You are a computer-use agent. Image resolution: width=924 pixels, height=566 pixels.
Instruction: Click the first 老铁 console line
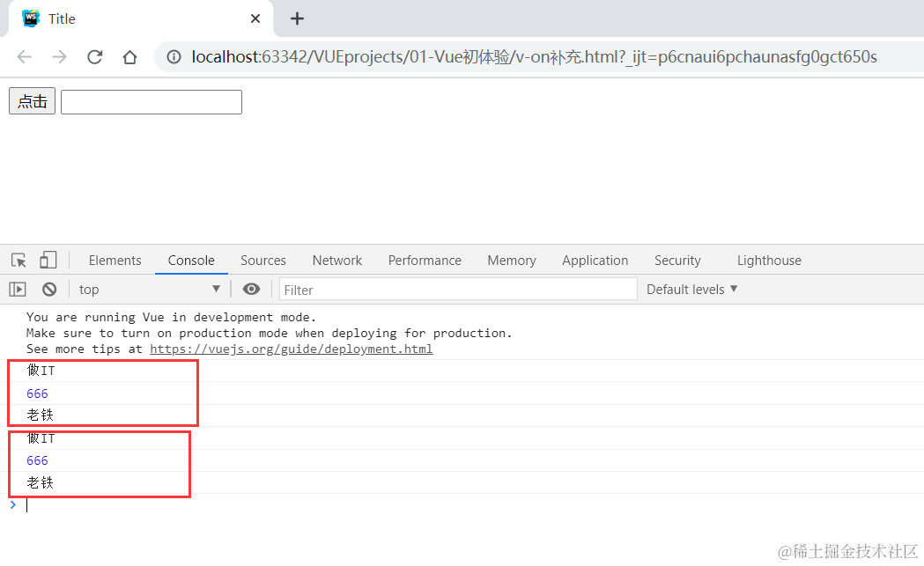click(x=40, y=415)
